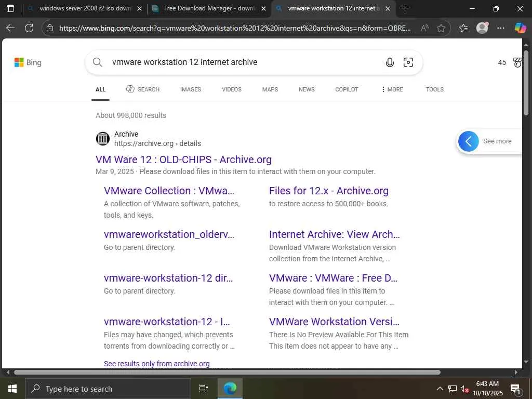The image size is (532, 399).
Task: Open Internet Archive: View Arch... link
Action: (335, 234)
